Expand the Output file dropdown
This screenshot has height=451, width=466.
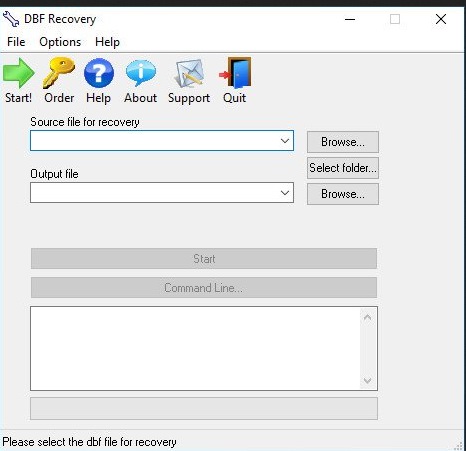285,193
